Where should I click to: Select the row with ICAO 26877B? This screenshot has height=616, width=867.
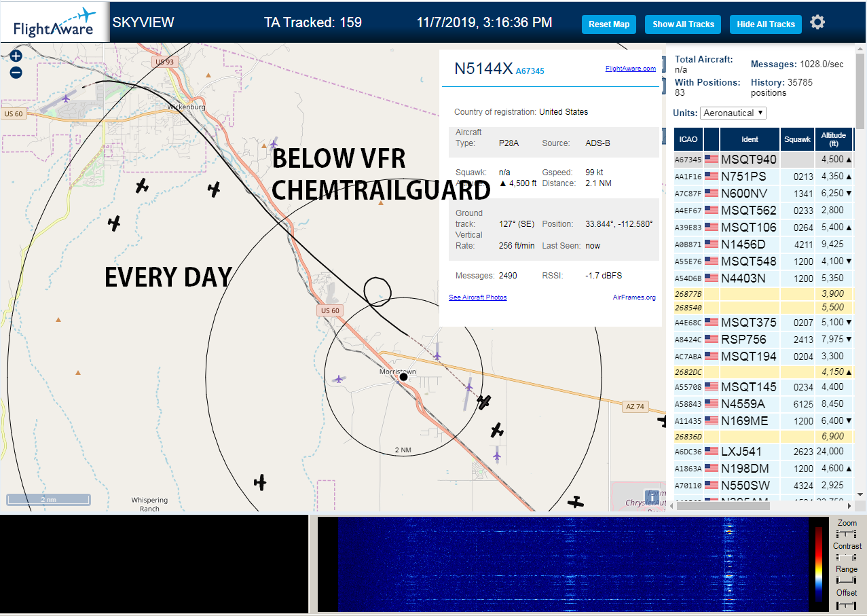coord(763,294)
